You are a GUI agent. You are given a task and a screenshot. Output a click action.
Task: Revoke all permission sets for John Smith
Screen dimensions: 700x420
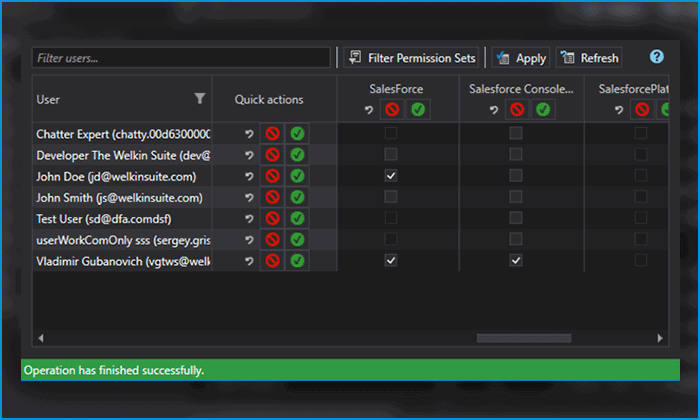tap(272, 197)
